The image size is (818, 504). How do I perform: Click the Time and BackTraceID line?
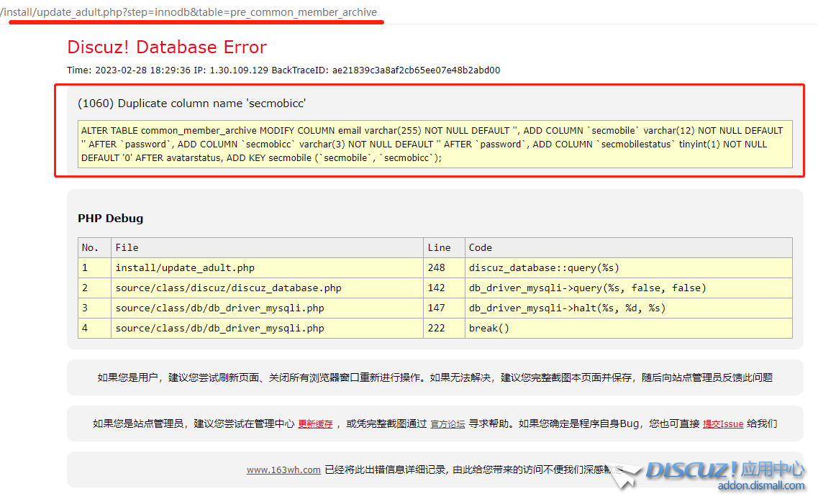pos(283,70)
